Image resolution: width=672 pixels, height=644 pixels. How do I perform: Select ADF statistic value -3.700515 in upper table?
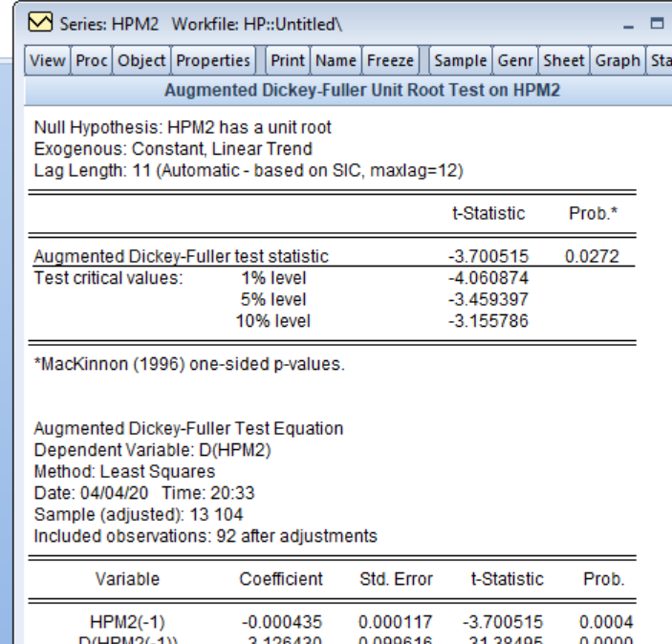(488, 256)
